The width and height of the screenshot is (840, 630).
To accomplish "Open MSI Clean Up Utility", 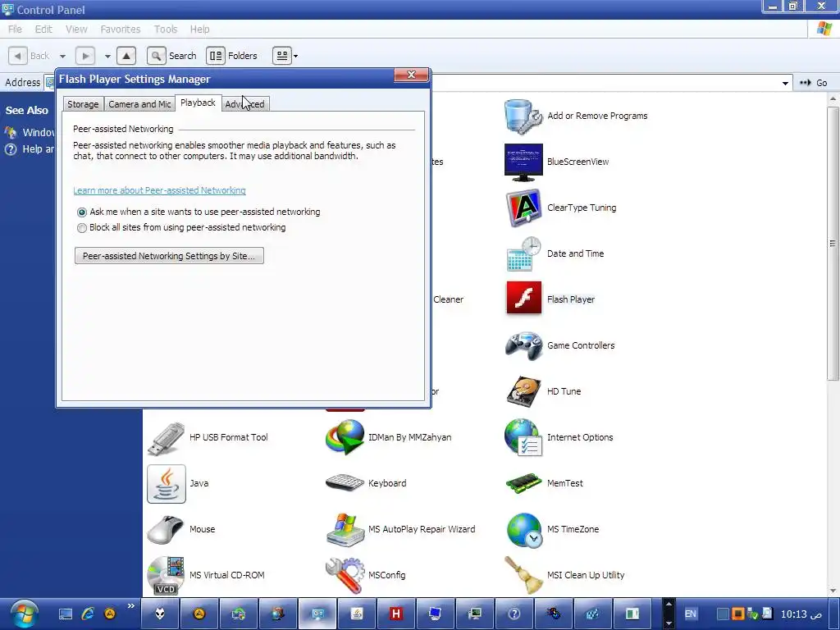I will coord(564,575).
